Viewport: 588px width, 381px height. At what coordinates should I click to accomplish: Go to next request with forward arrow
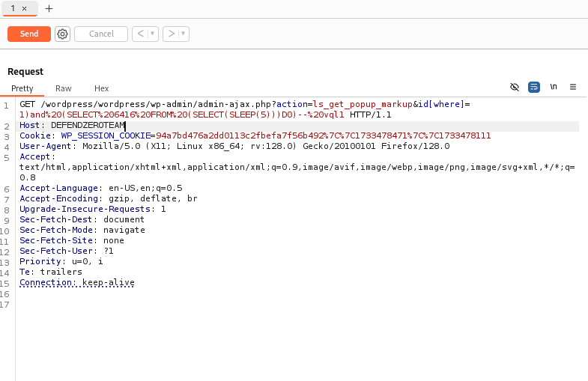tap(172, 34)
